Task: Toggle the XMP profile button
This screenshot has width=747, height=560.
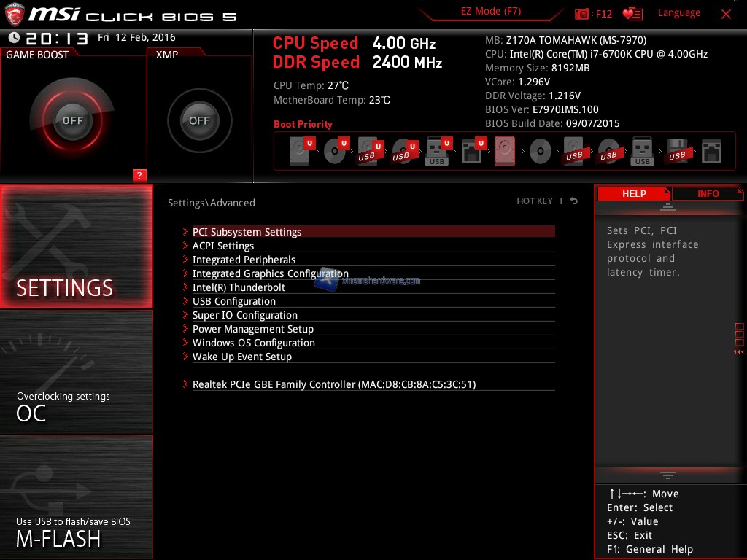Action: [x=199, y=120]
